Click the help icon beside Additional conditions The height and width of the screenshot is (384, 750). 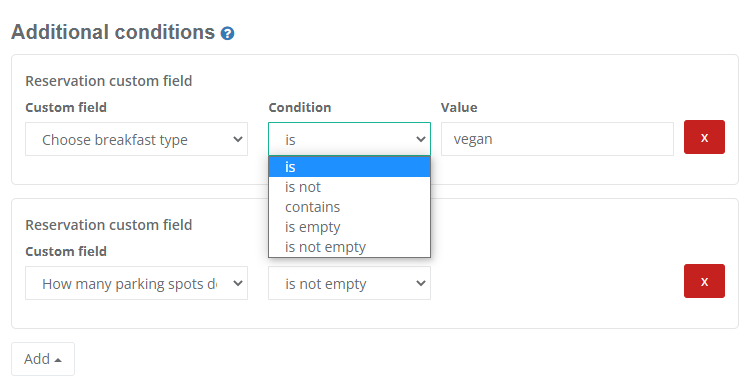tap(227, 33)
